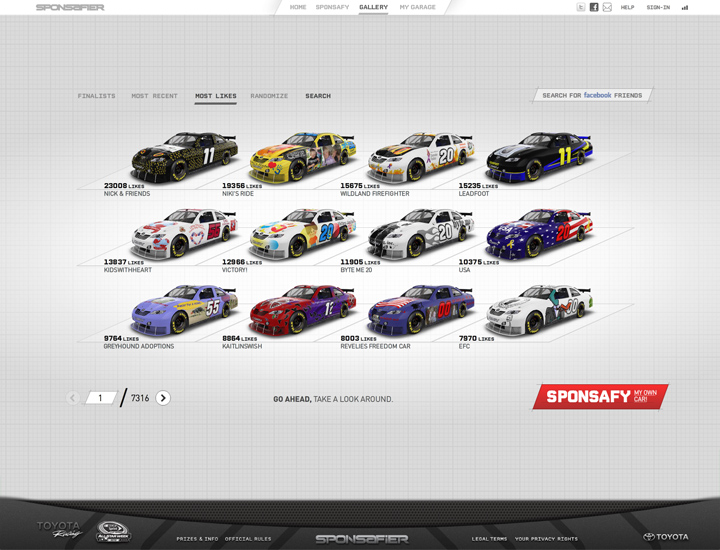Select the Wildland Firefighter car

coord(421,157)
